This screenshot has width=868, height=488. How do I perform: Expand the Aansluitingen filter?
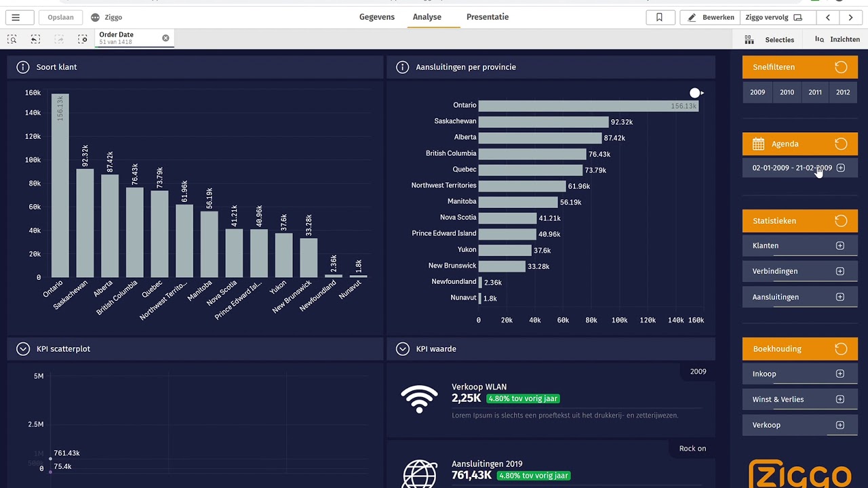840,297
